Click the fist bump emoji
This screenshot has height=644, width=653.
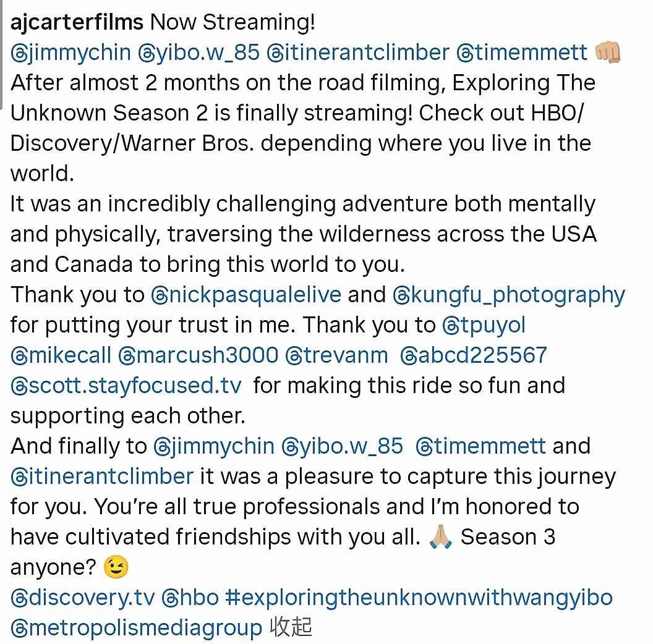(x=607, y=53)
